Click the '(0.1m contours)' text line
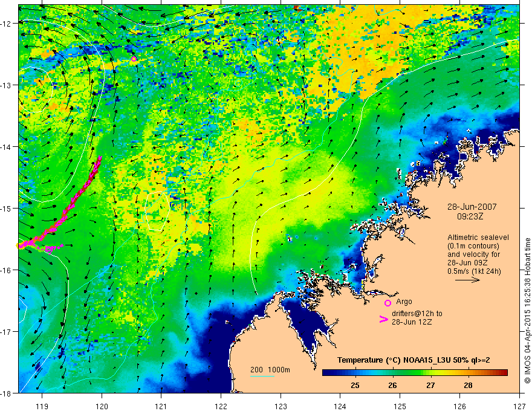 point(473,246)
